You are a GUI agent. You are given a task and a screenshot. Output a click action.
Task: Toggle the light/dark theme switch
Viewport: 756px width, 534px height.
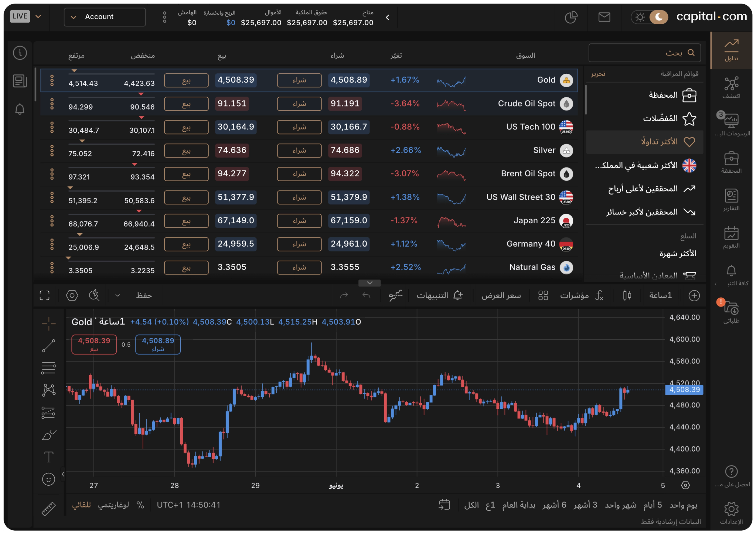coord(649,17)
